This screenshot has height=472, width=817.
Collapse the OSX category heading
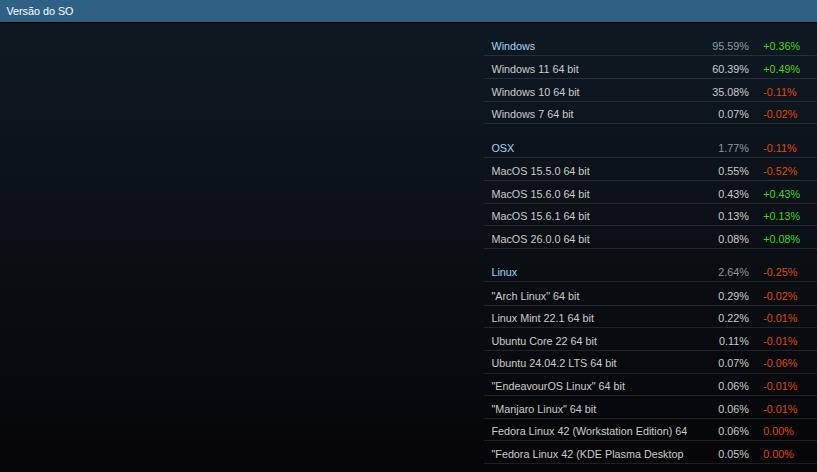coord(502,148)
